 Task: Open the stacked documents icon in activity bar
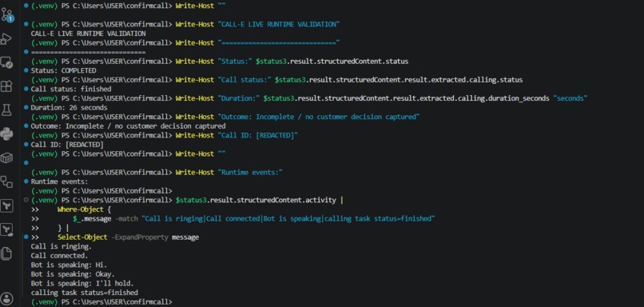point(6,253)
